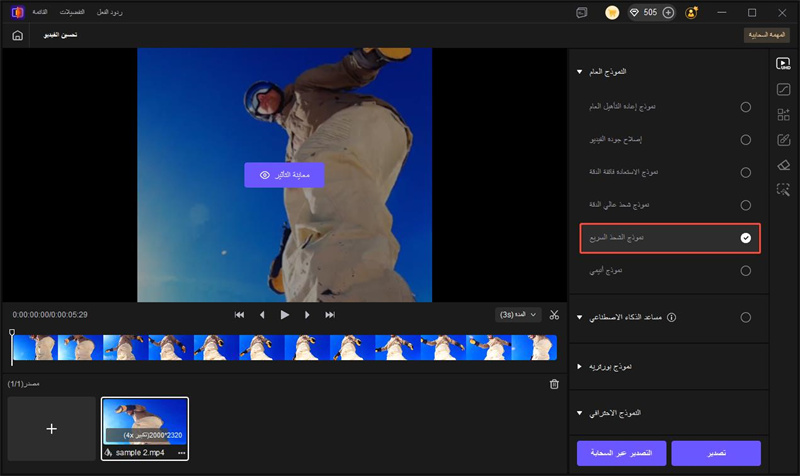Open the UHD video enhancer sidebar tool

pyautogui.click(x=783, y=64)
